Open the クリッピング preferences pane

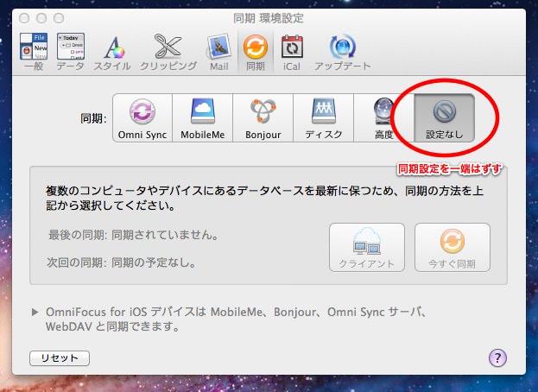point(168,52)
